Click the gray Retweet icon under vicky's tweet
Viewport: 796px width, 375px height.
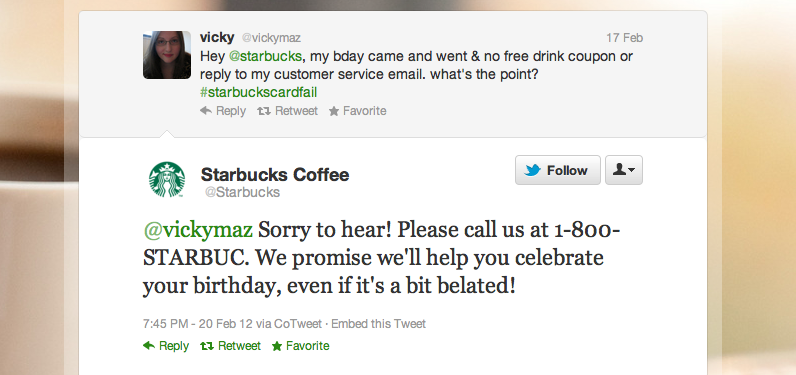(x=263, y=111)
